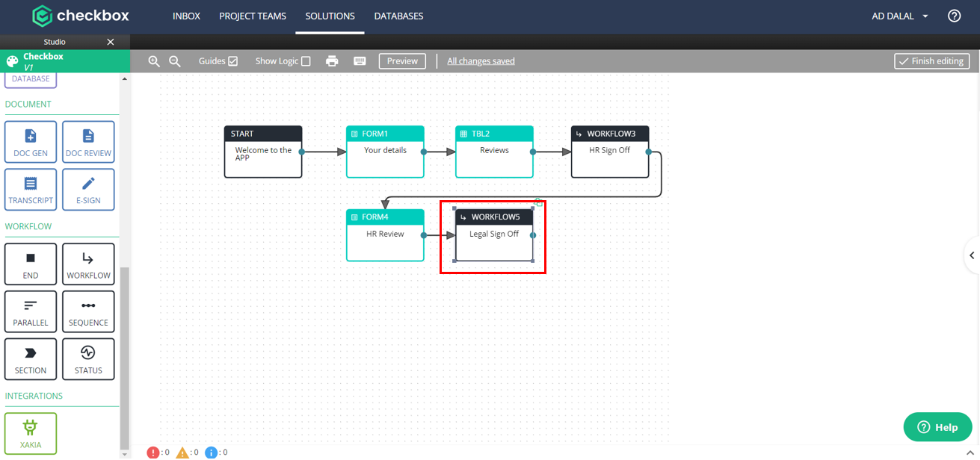Enable the Show Logic checkbox
The image size is (980, 460).
[x=306, y=61]
